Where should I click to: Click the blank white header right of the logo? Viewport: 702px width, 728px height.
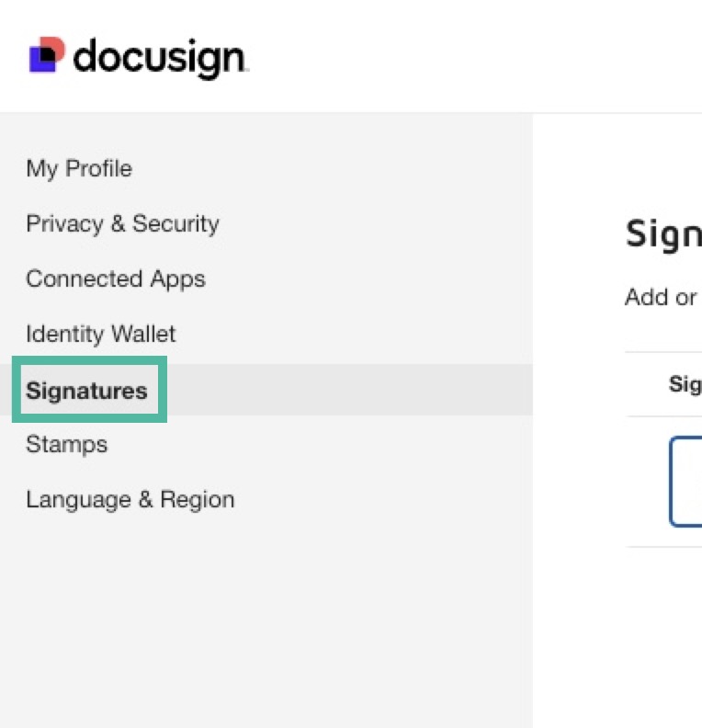(x=478, y=57)
